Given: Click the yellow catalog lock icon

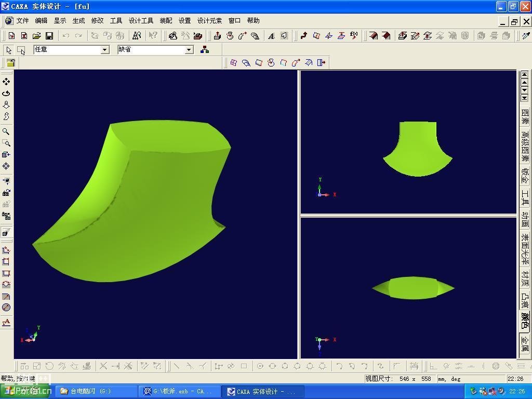Looking at the screenshot, I should tap(11, 62).
